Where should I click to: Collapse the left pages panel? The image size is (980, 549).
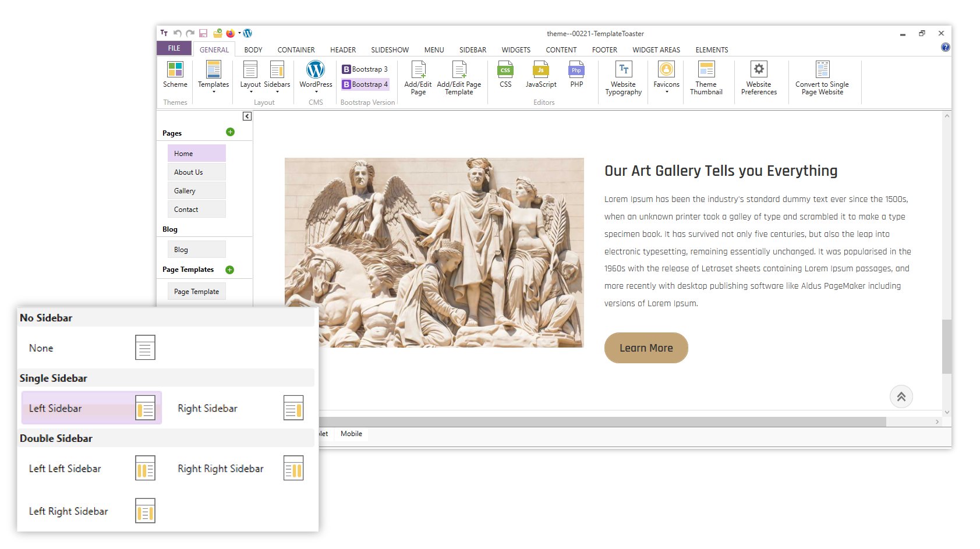(247, 116)
